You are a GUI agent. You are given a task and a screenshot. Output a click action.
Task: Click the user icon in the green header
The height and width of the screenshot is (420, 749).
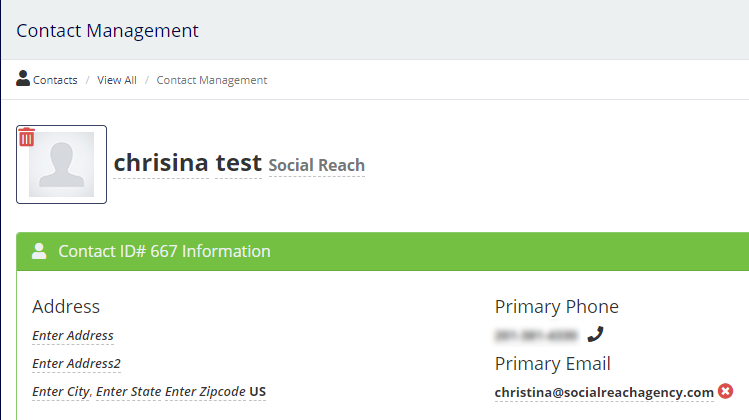click(39, 251)
